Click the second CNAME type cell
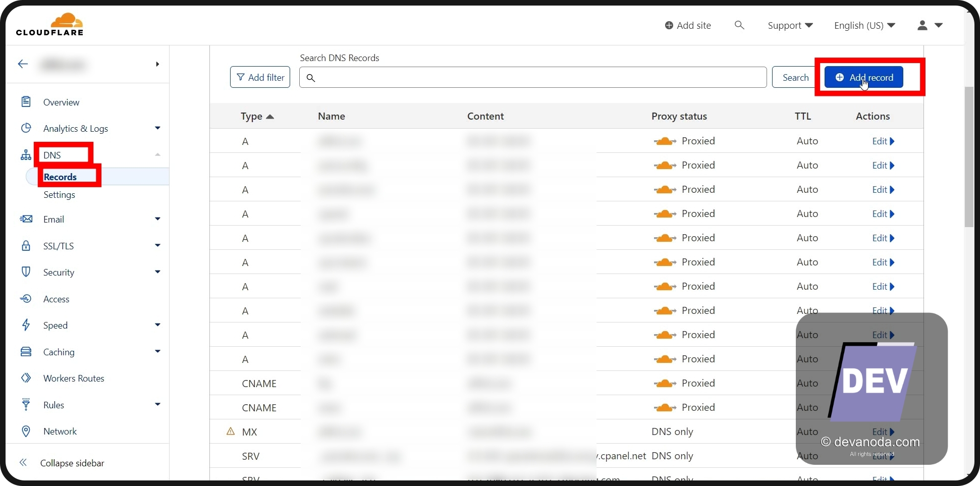This screenshot has width=980, height=486. (x=259, y=408)
